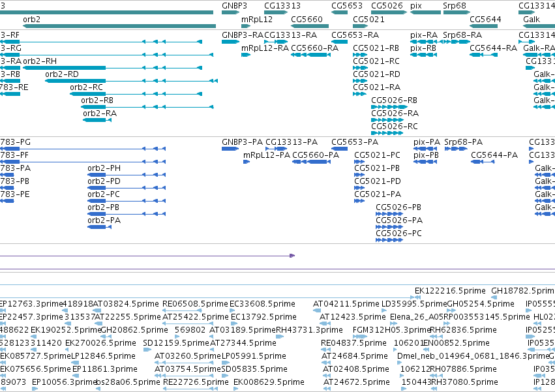Open protein orb2-PH
The height and width of the screenshot is (392, 555).
[104, 168]
